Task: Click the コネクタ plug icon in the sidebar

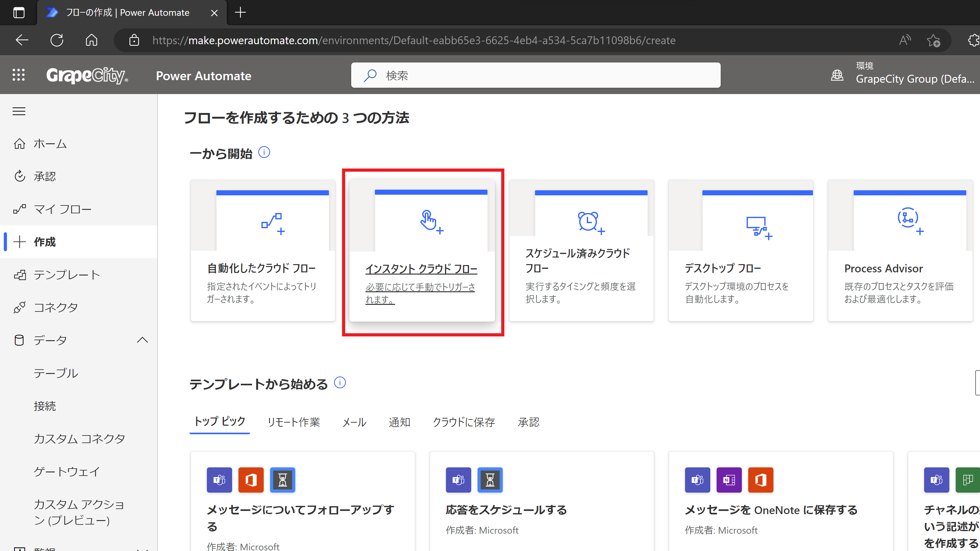Action: pyautogui.click(x=19, y=307)
